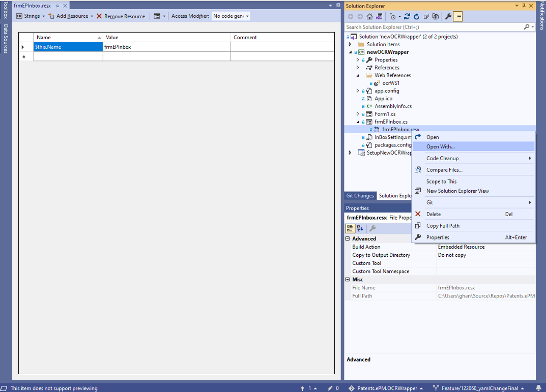546x392 pixels.
Task: Choose Open With... from context menu
Action: [x=473, y=146]
